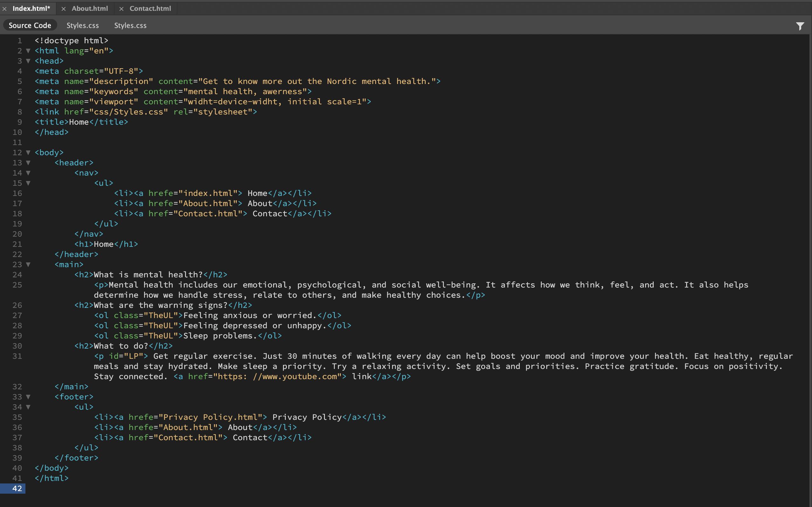812x507 pixels.
Task: Collapse the head section on line 3
Action: 29,61
